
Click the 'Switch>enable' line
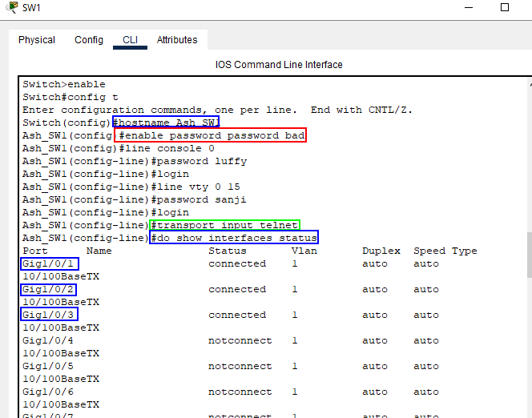pyautogui.click(x=64, y=84)
